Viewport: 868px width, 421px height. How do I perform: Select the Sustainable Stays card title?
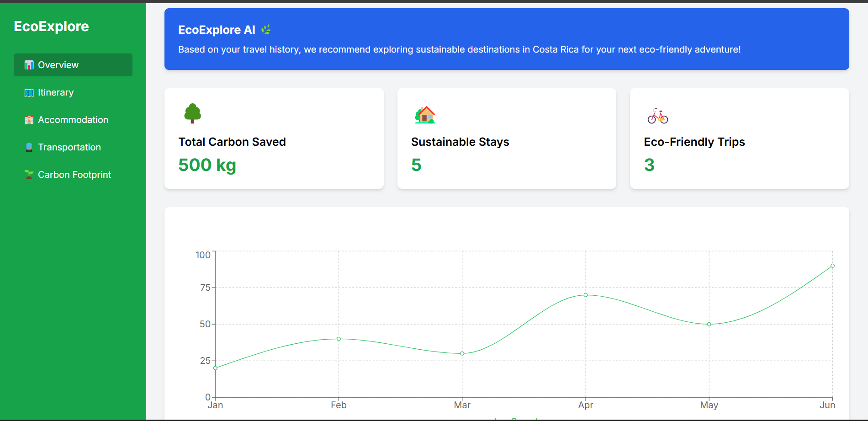pyautogui.click(x=460, y=142)
